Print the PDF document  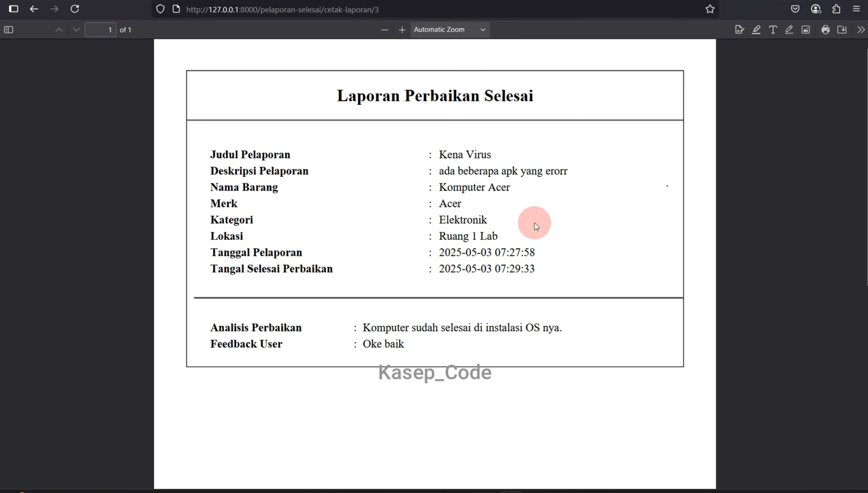[x=826, y=30]
